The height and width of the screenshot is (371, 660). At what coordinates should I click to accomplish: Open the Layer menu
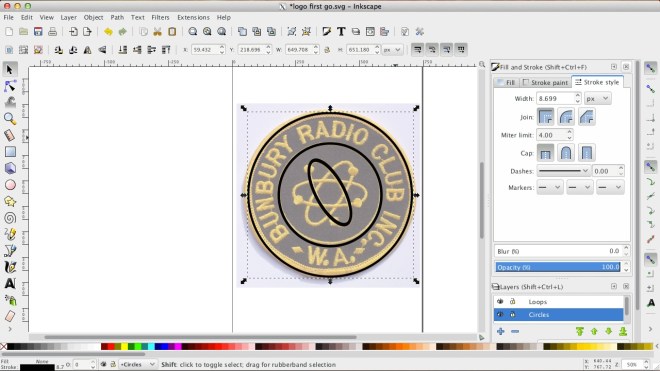[x=68, y=17]
